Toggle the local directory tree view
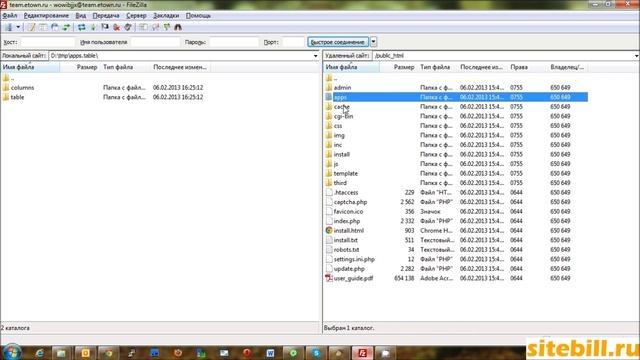This screenshot has height=360, width=640. (x=43, y=27)
